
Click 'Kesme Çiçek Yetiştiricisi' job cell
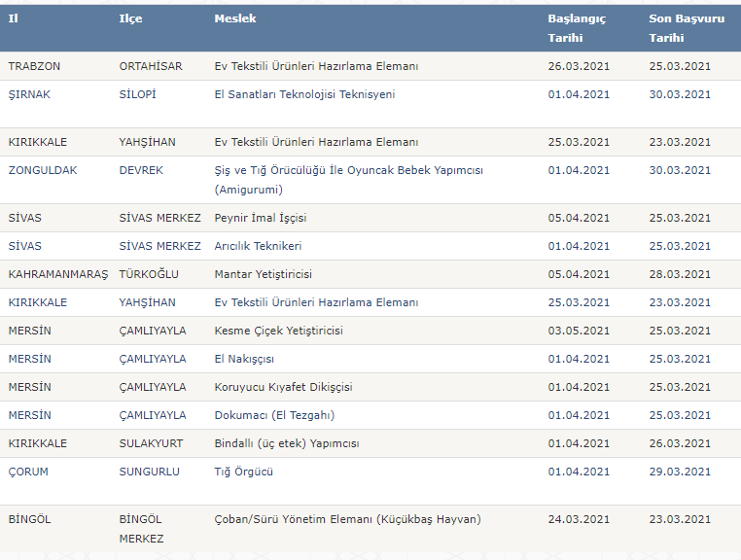click(x=279, y=331)
